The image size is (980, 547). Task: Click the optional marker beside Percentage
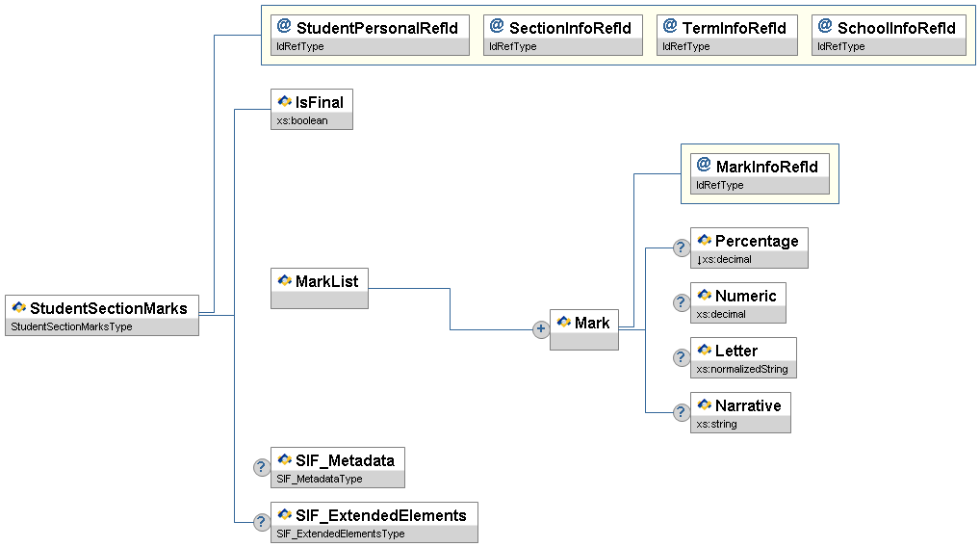coord(682,247)
